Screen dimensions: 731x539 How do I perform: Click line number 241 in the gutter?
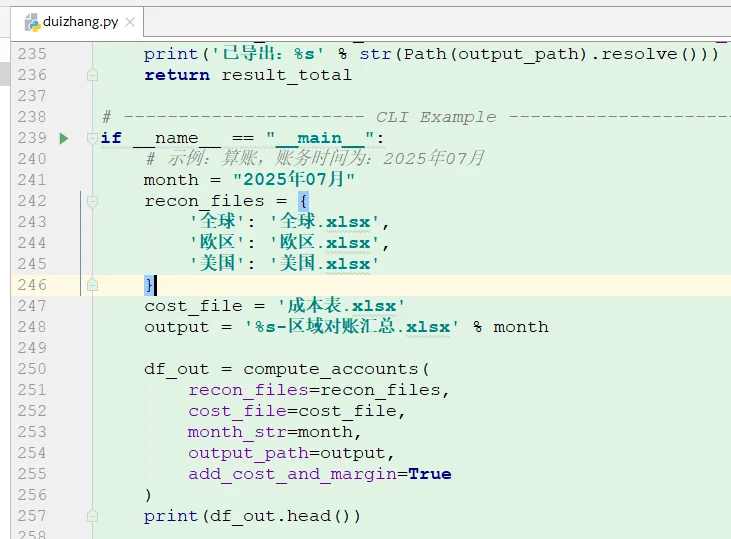point(32,180)
